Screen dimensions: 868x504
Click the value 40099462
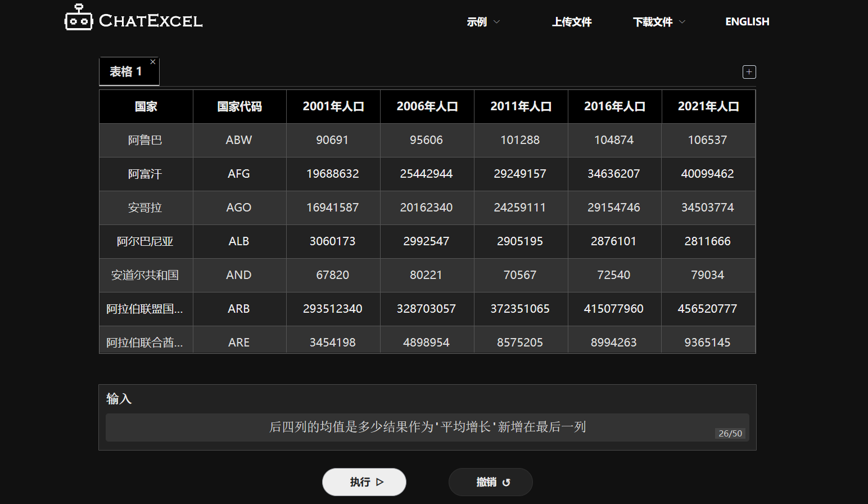click(707, 174)
